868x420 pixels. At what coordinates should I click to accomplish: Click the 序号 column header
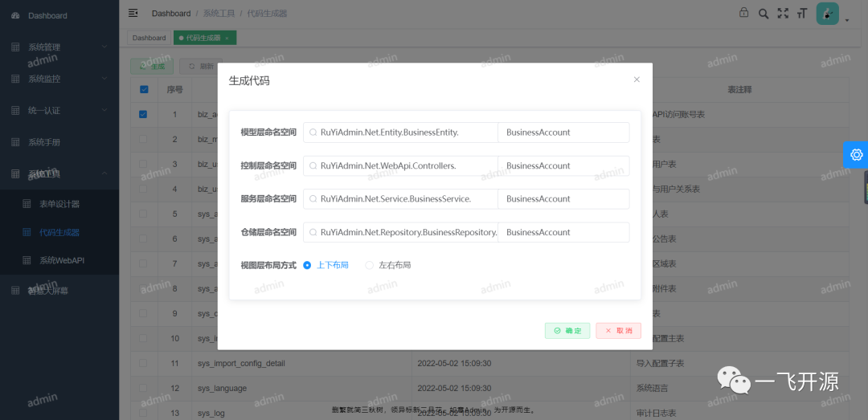(175, 90)
